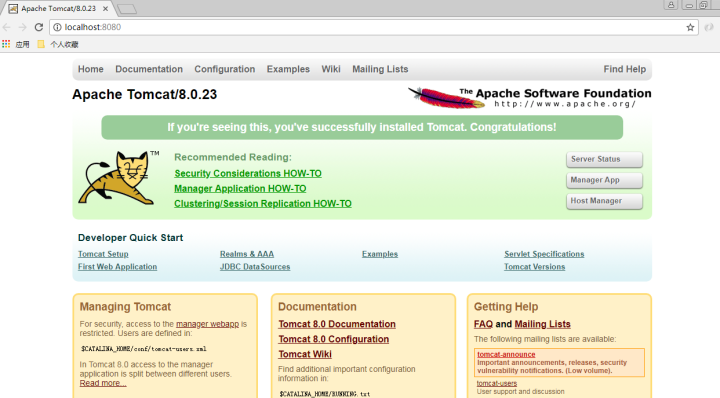Reload the page with the refresh icon
This screenshot has height=398, width=720.
pyautogui.click(x=39, y=27)
